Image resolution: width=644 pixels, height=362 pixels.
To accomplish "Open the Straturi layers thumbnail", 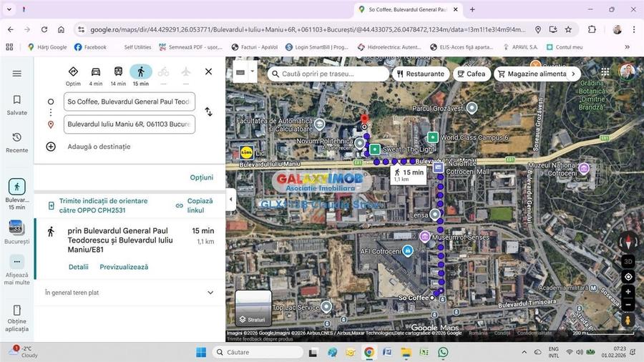I will (253, 308).
